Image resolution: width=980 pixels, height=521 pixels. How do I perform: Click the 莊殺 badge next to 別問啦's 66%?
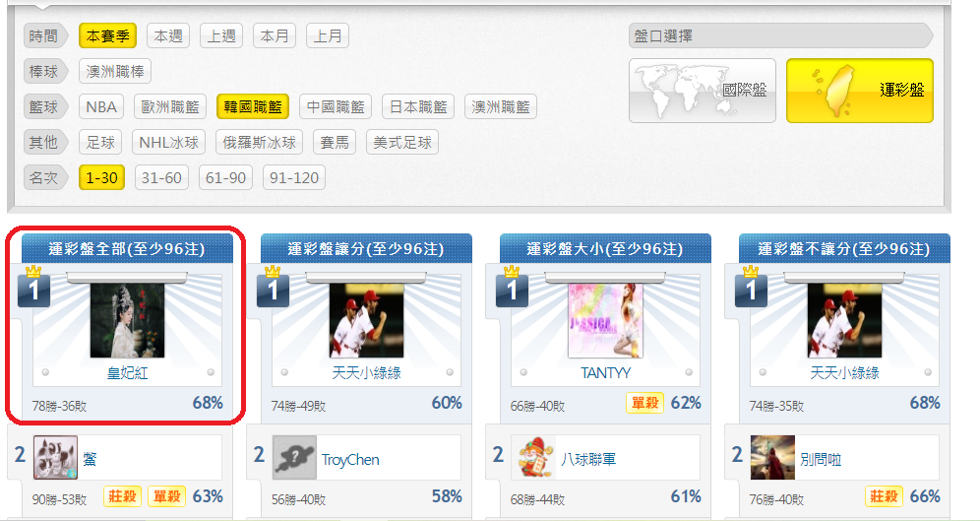(884, 496)
